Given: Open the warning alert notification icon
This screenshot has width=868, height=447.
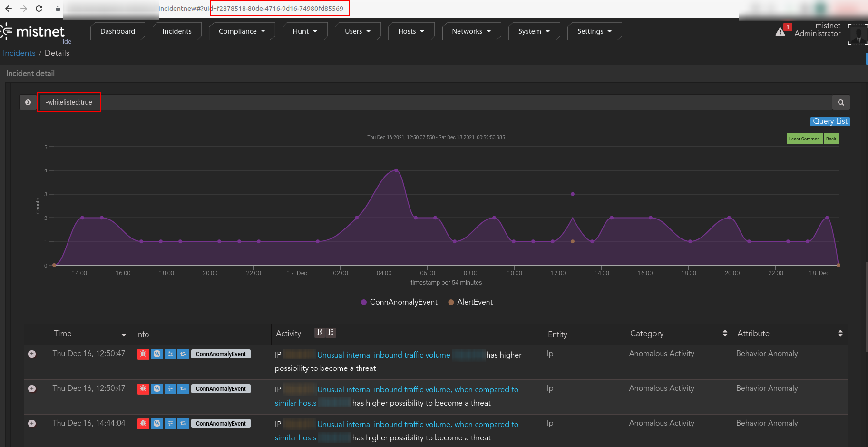Looking at the screenshot, I should tap(780, 31).
